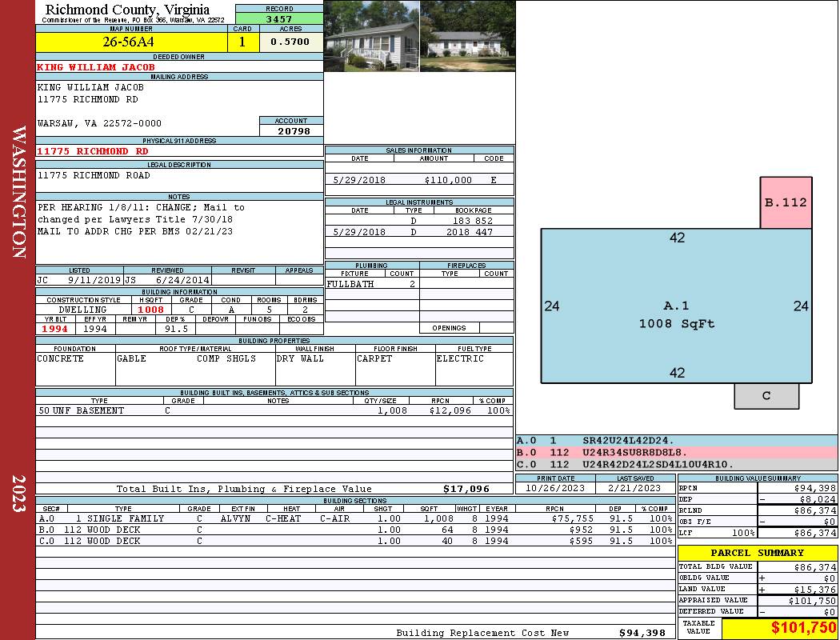Click RPCN summary value $94,398
Screen dimensions: 840x640
pyautogui.click(x=815, y=488)
